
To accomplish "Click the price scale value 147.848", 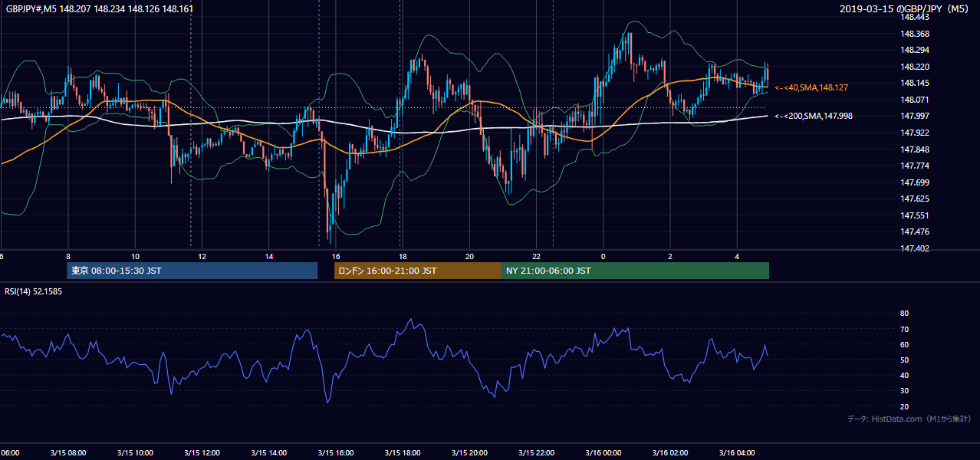I will [x=916, y=149].
